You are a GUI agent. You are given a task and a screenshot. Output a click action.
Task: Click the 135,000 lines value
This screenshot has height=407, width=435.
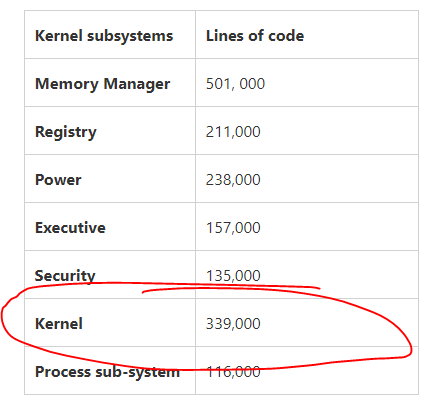[233, 276]
